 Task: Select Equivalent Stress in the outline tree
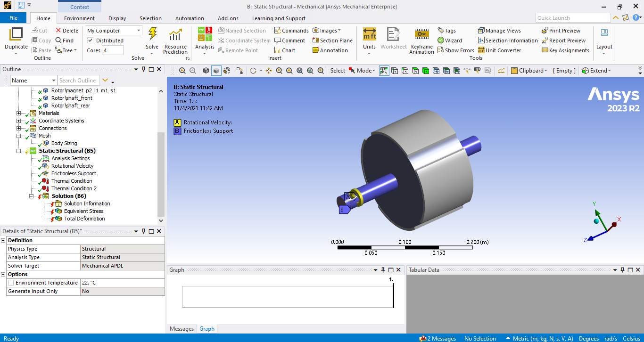[83, 211]
